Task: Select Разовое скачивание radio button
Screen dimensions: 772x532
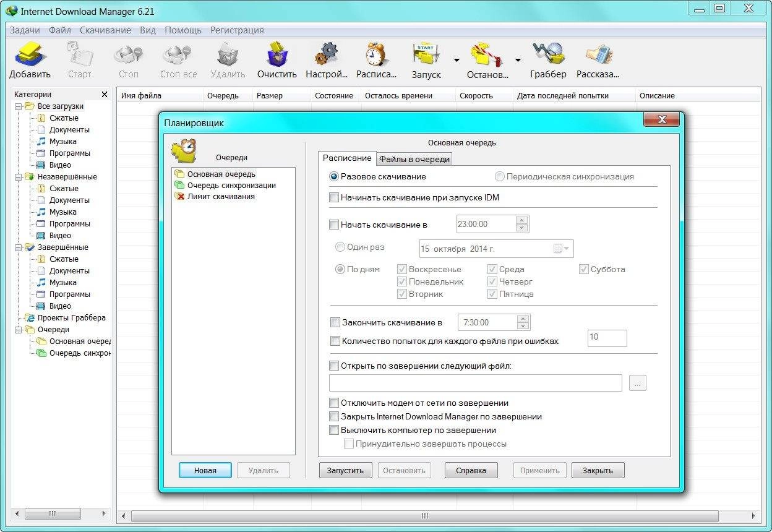Action: click(x=334, y=176)
